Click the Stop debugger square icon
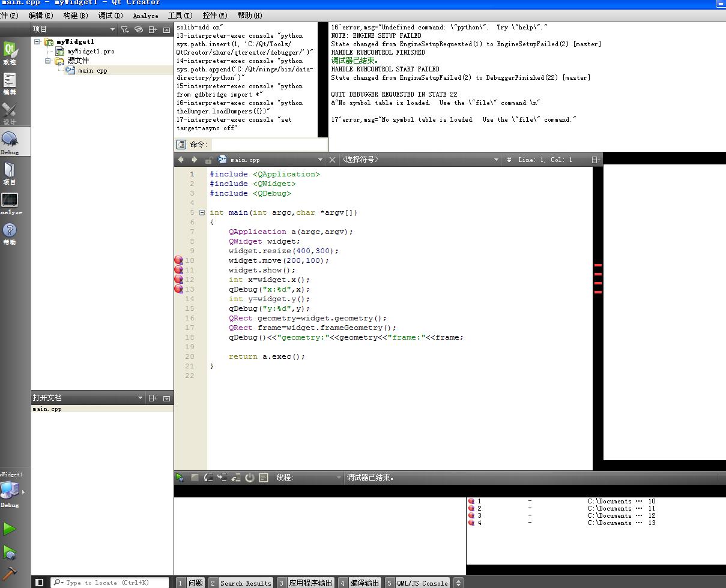Image resolution: width=726 pixels, height=588 pixels. [x=195, y=478]
